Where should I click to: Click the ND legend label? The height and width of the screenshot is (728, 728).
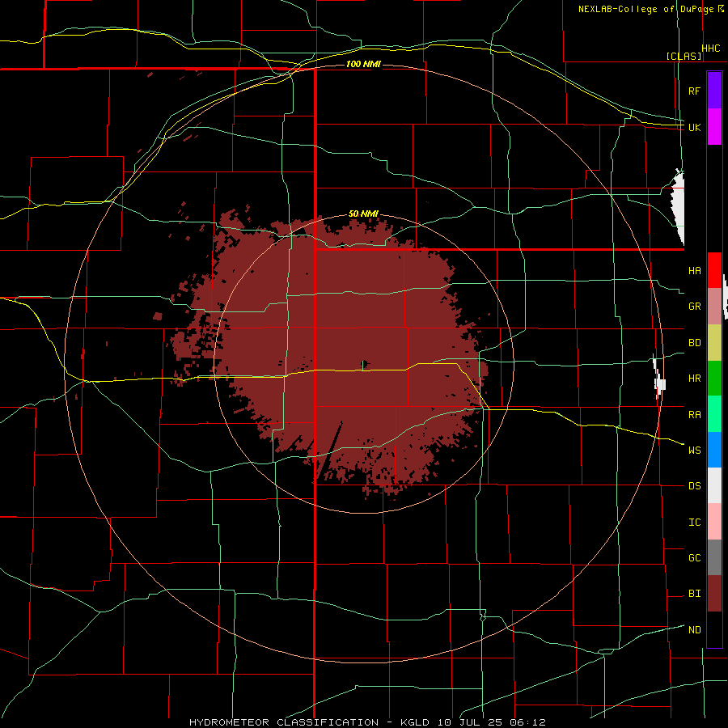tap(694, 630)
